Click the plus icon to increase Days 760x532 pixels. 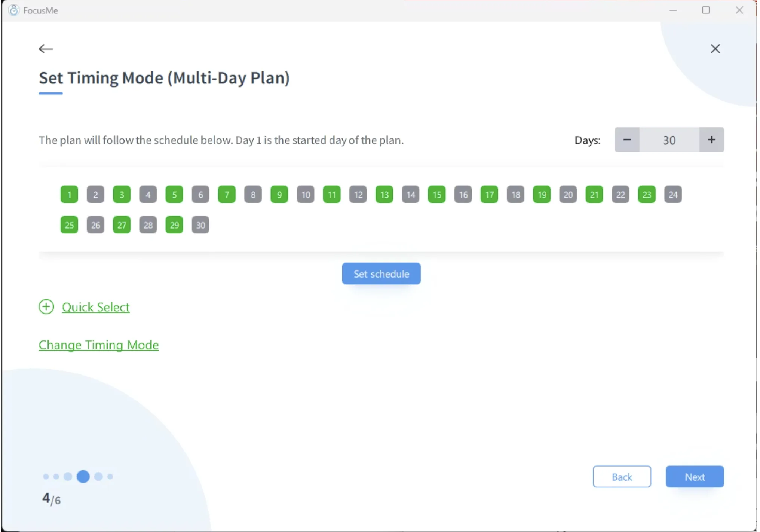click(711, 140)
